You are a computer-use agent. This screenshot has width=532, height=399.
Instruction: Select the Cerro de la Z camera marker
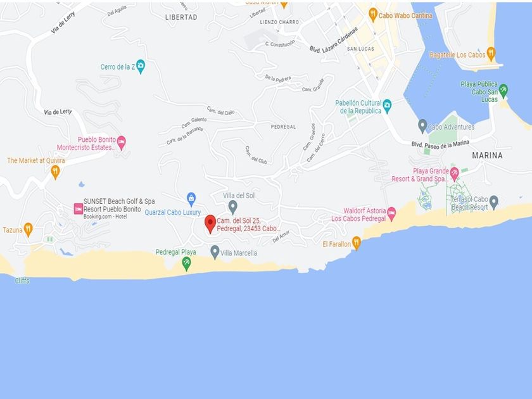click(141, 66)
